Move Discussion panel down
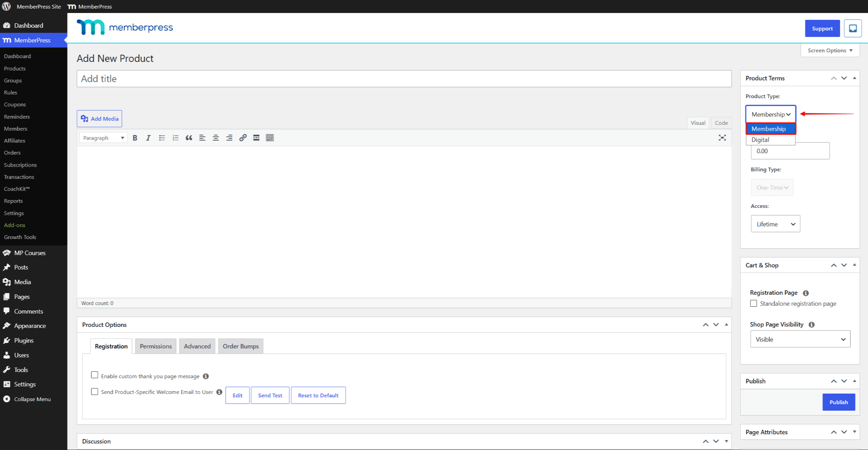The height and width of the screenshot is (450, 868). [x=716, y=441]
